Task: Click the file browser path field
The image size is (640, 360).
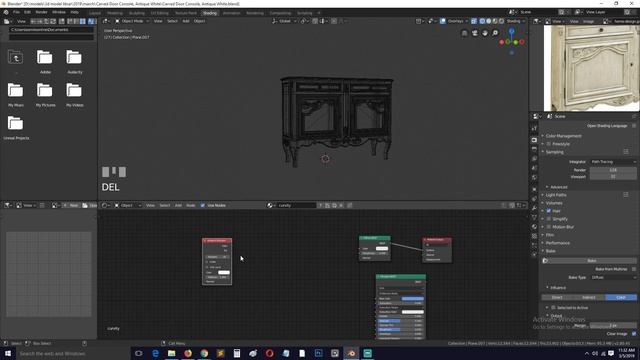Action: 51,30
